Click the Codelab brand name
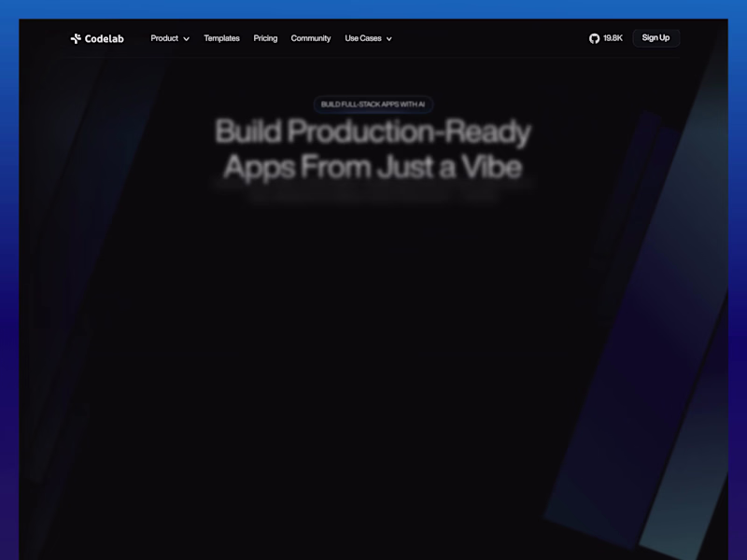The height and width of the screenshot is (560, 747). coord(105,38)
